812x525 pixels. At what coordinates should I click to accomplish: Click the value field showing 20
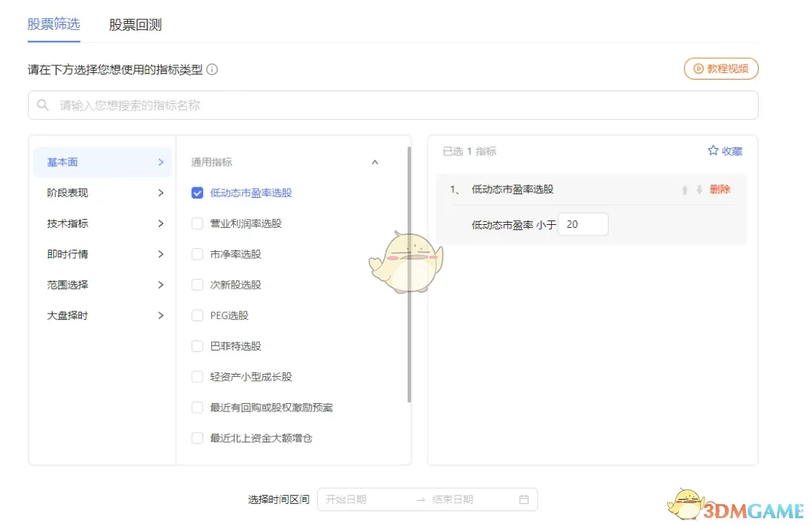[583, 223]
